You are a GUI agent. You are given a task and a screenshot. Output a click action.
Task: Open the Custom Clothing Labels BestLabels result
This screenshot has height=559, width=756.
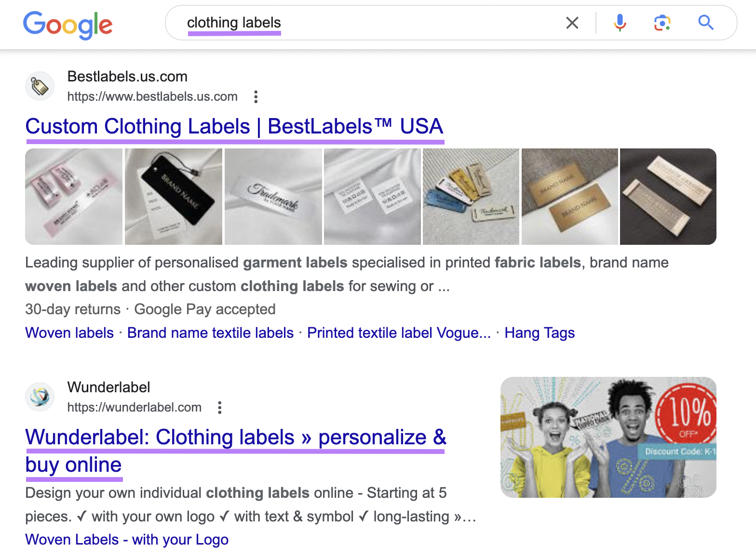click(x=234, y=127)
